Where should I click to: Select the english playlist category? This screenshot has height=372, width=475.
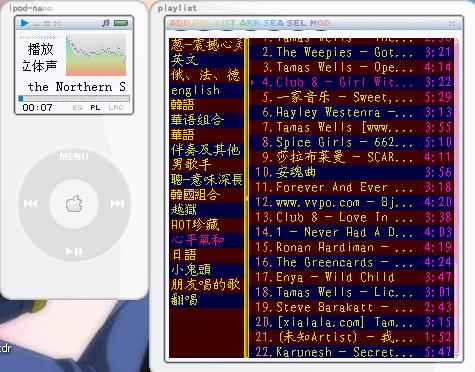207,90
